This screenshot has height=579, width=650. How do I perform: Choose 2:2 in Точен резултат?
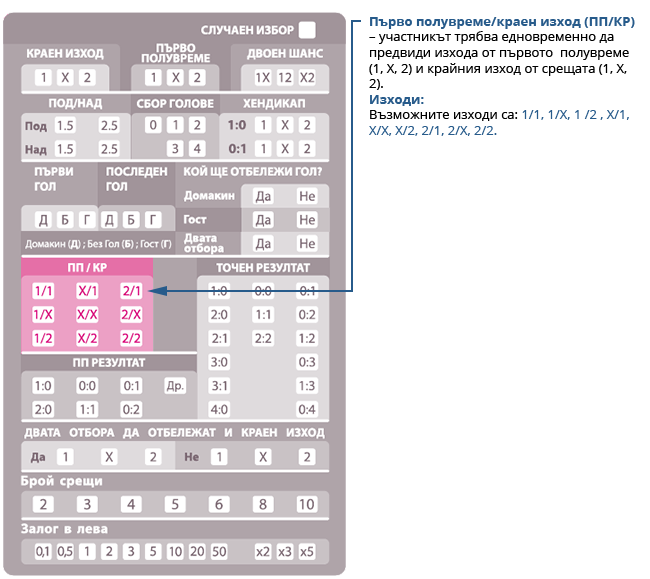click(263, 338)
